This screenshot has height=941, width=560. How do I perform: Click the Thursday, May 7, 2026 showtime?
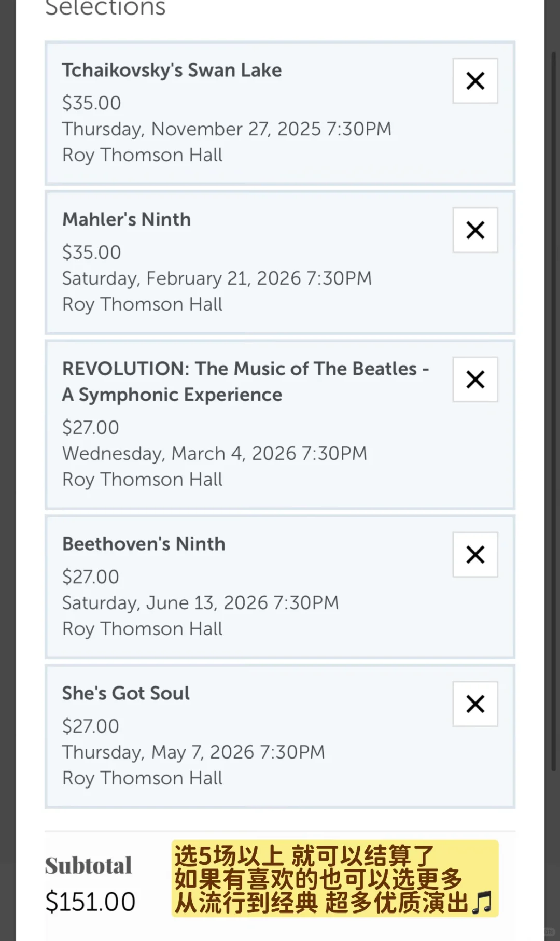pos(193,752)
